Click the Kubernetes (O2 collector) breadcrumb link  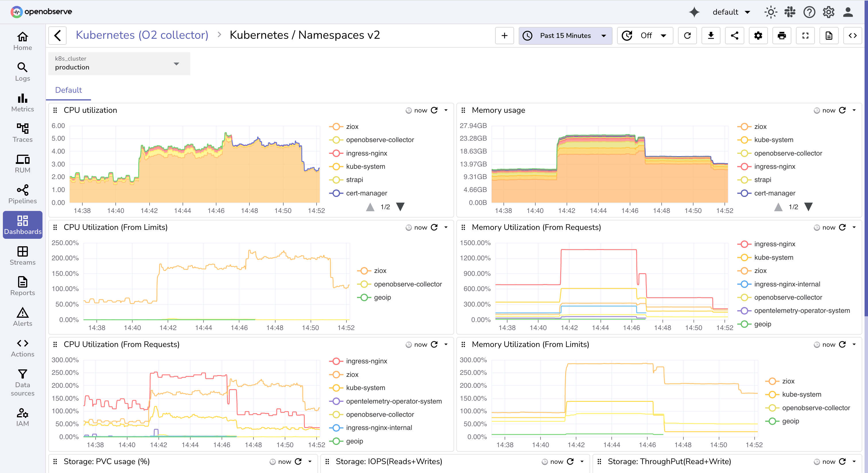(x=142, y=35)
